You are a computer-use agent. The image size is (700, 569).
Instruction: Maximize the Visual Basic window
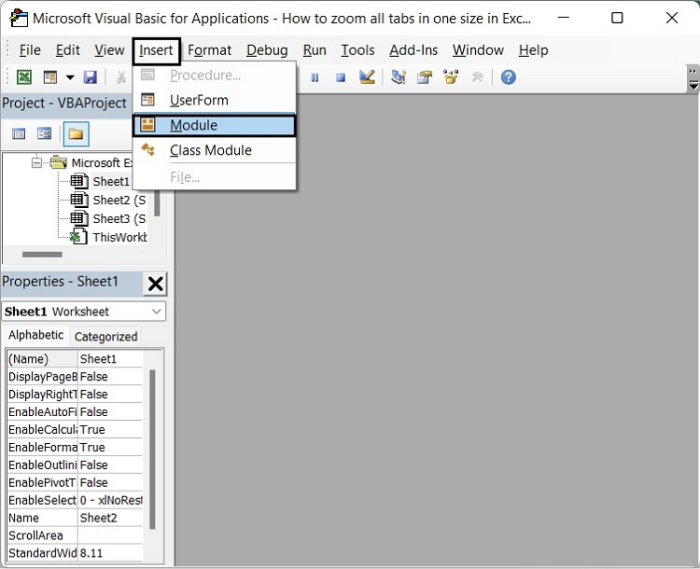(x=617, y=18)
